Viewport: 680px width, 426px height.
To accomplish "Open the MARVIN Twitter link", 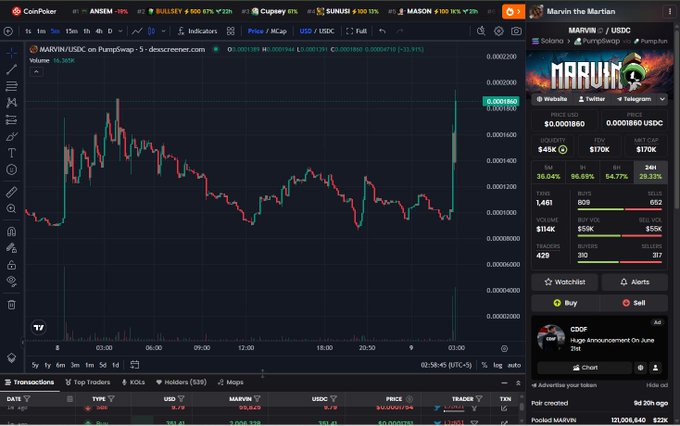I will [x=592, y=99].
